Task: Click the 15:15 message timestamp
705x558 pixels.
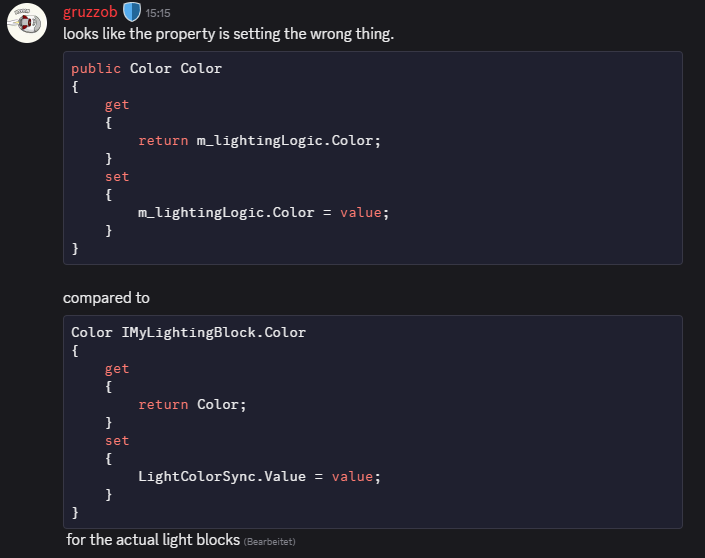Action: [x=158, y=14]
